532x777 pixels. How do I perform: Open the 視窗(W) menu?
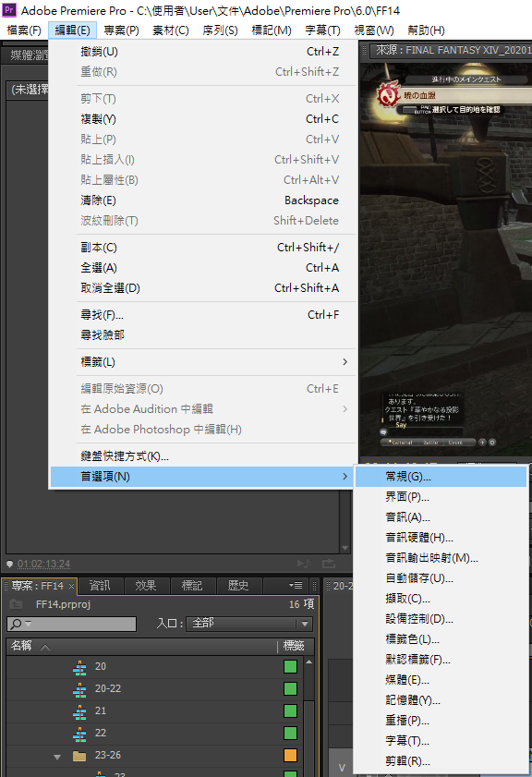click(x=374, y=30)
